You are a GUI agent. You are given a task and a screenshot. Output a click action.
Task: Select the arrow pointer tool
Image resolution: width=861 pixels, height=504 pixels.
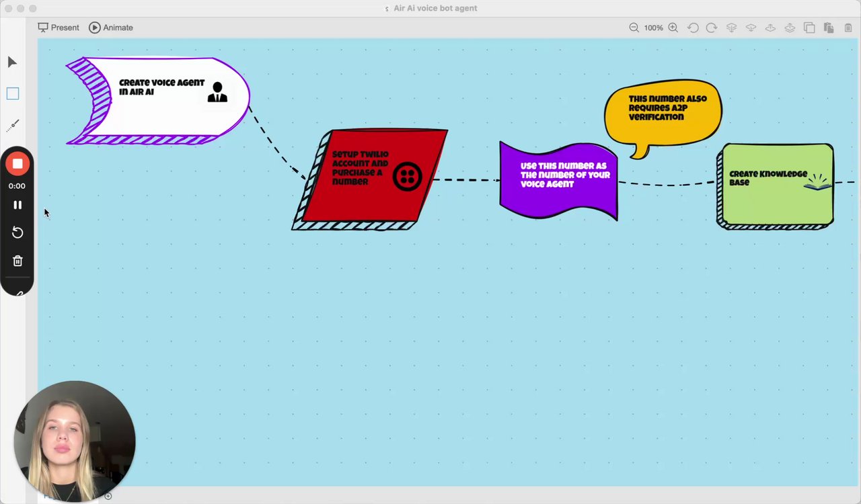[12, 62]
